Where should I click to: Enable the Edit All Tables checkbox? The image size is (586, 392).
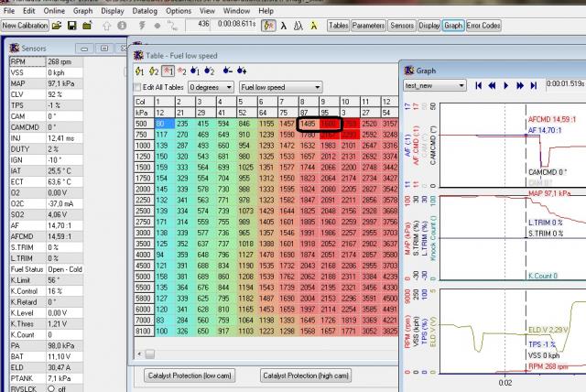pos(138,87)
